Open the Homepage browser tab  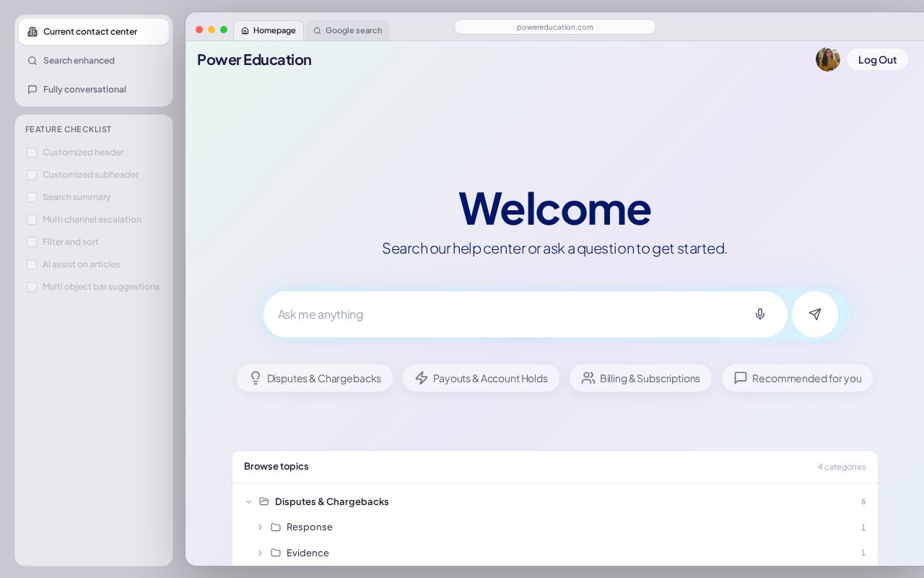click(x=269, y=30)
